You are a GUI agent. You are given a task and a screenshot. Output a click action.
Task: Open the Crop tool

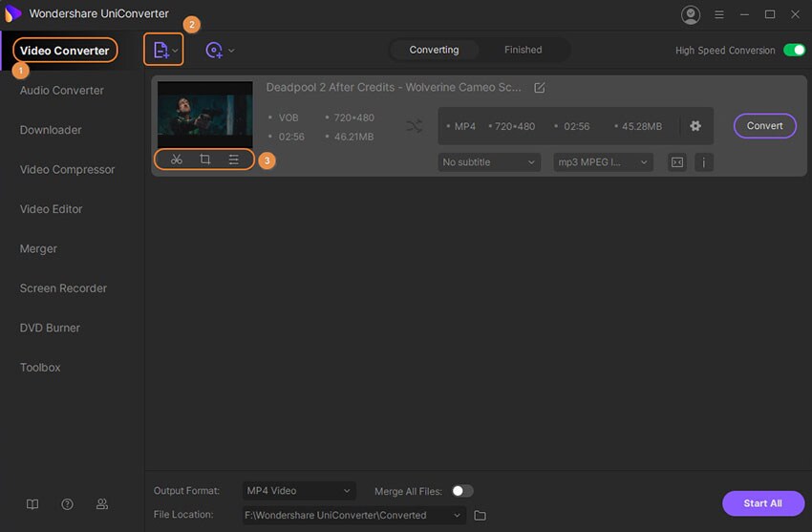(x=205, y=160)
